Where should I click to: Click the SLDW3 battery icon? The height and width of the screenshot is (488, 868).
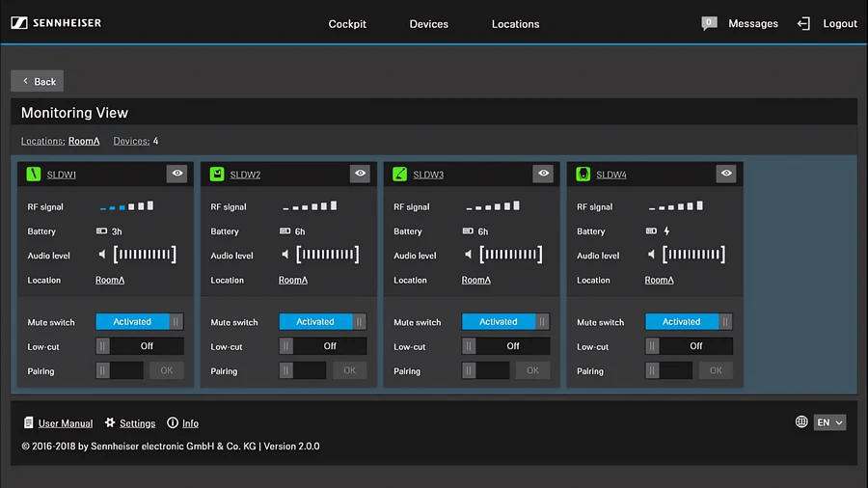468,230
